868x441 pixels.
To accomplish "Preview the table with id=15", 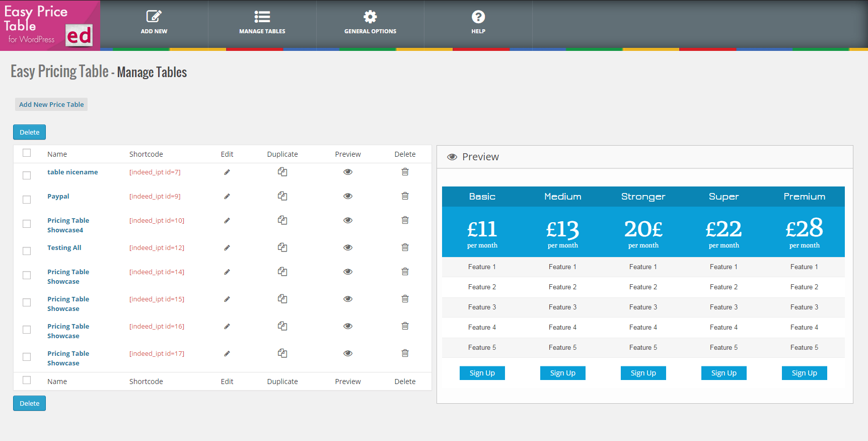I will click(x=348, y=299).
